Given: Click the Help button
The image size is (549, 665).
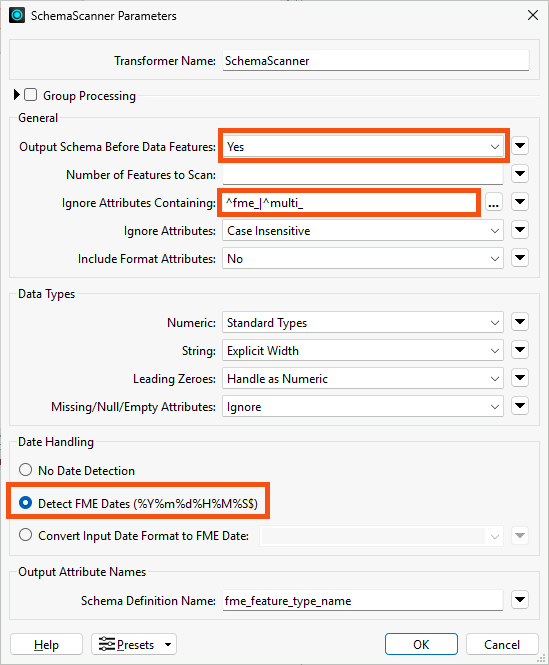Looking at the screenshot, I should pyautogui.click(x=46, y=645).
